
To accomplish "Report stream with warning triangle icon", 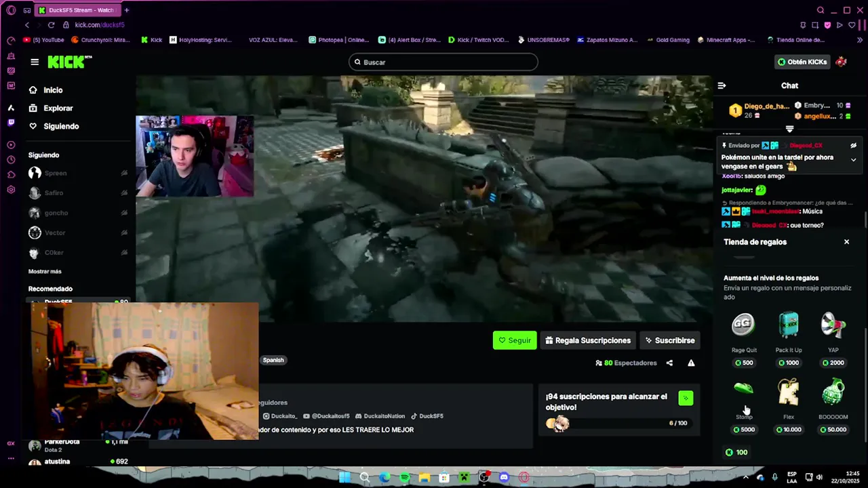I will pyautogui.click(x=691, y=363).
